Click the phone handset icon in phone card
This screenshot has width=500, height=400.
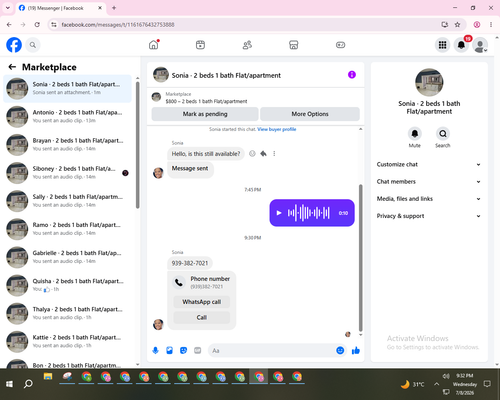179,283
